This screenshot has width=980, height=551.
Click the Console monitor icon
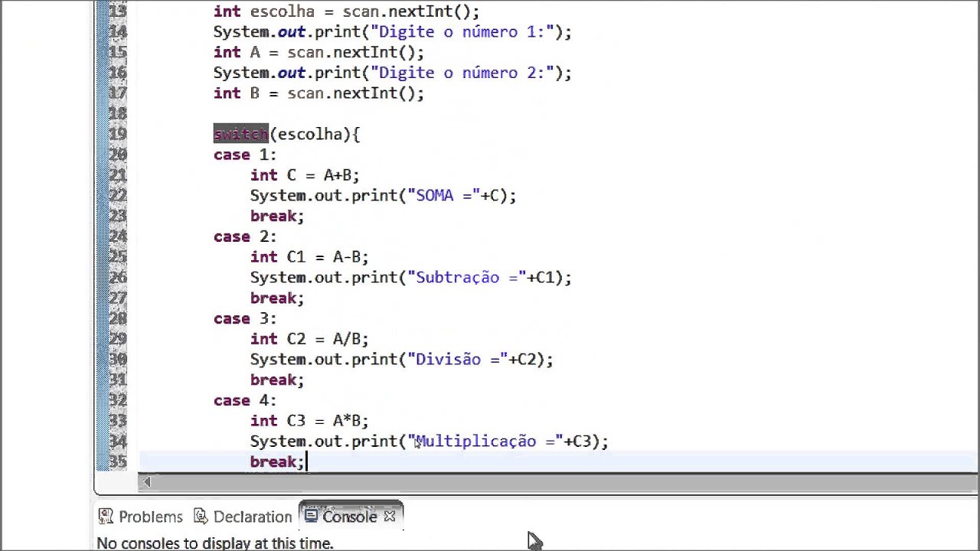coord(311,517)
